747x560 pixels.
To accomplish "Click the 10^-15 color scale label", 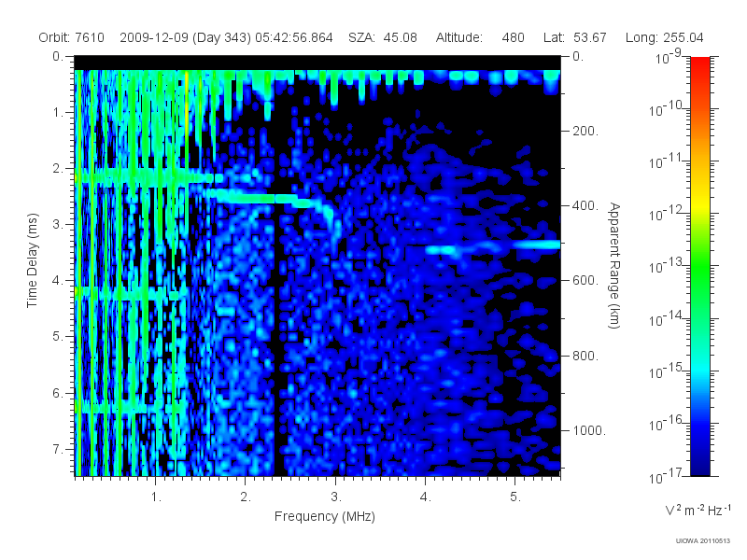I will coord(666,371).
